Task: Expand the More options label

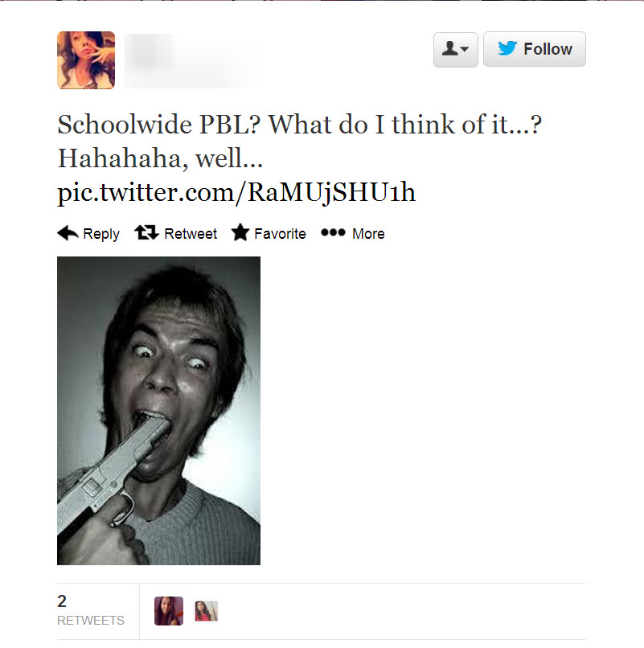Action: (x=368, y=234)
